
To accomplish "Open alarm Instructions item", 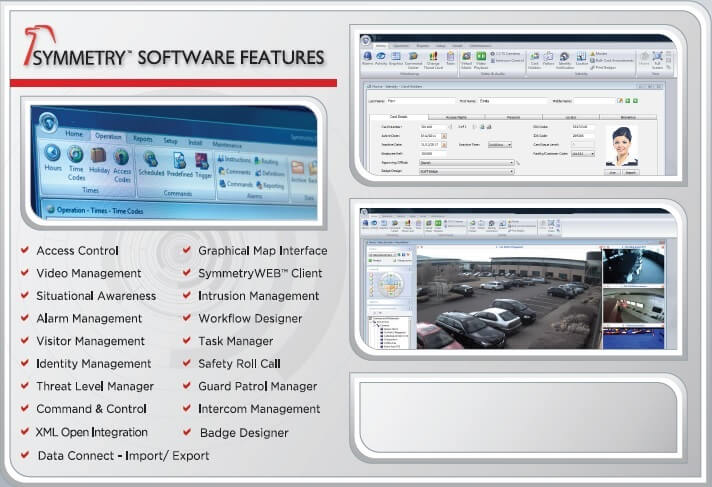I will [x=234, y=159].
